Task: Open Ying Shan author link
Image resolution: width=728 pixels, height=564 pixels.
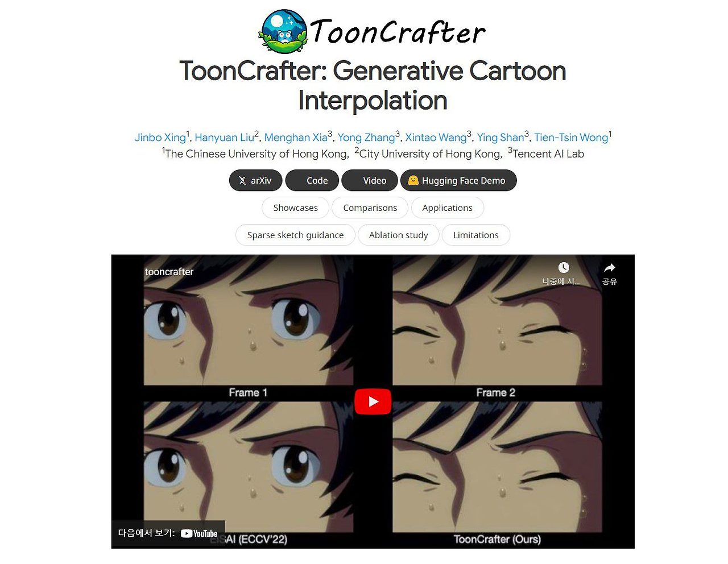Action: click(500, 138)
